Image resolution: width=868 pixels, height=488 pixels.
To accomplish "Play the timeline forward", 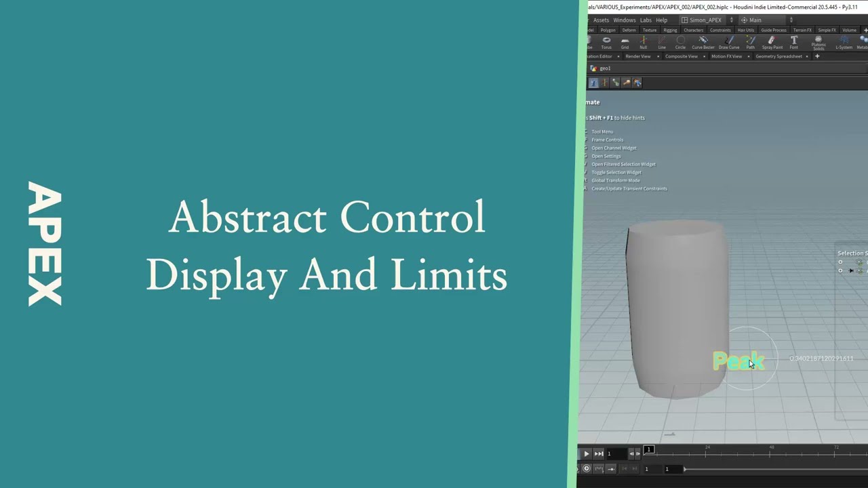I will (x=587, y=454).
